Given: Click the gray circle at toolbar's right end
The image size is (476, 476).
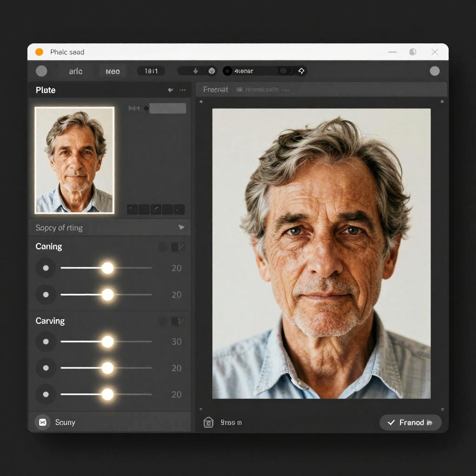Looking at the screenshot, I should 435,71.
